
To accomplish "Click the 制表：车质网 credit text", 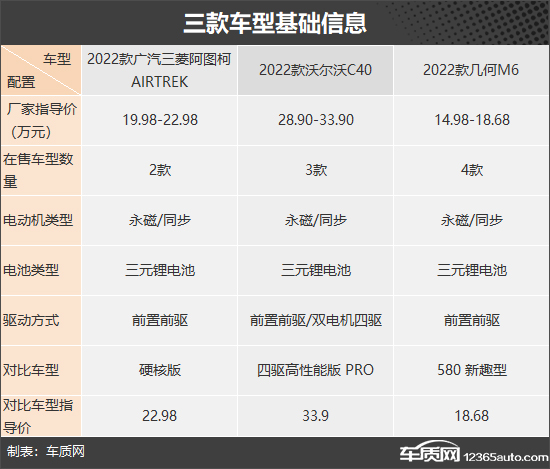I will 46,451.
